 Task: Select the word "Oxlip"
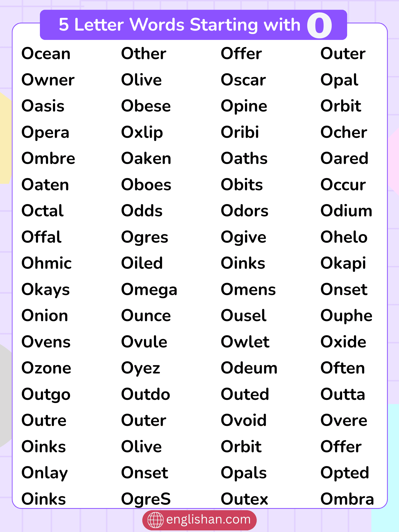(142, 132)
